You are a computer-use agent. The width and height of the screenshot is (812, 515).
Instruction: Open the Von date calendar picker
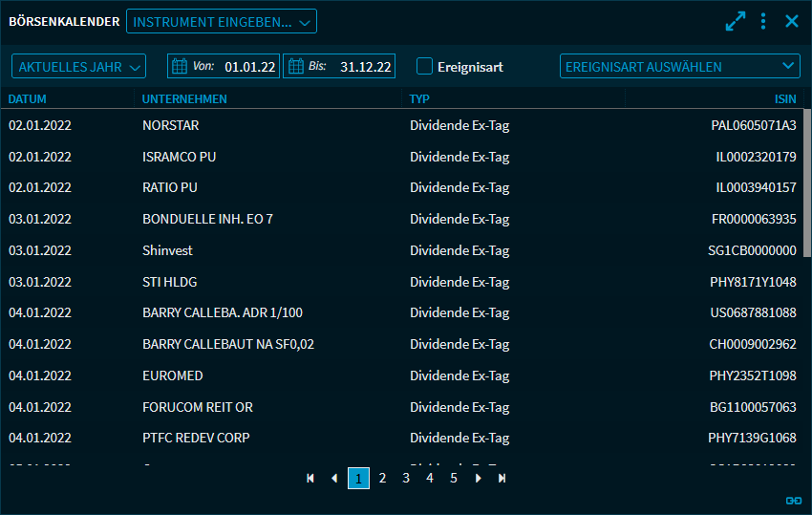(180, 67)
